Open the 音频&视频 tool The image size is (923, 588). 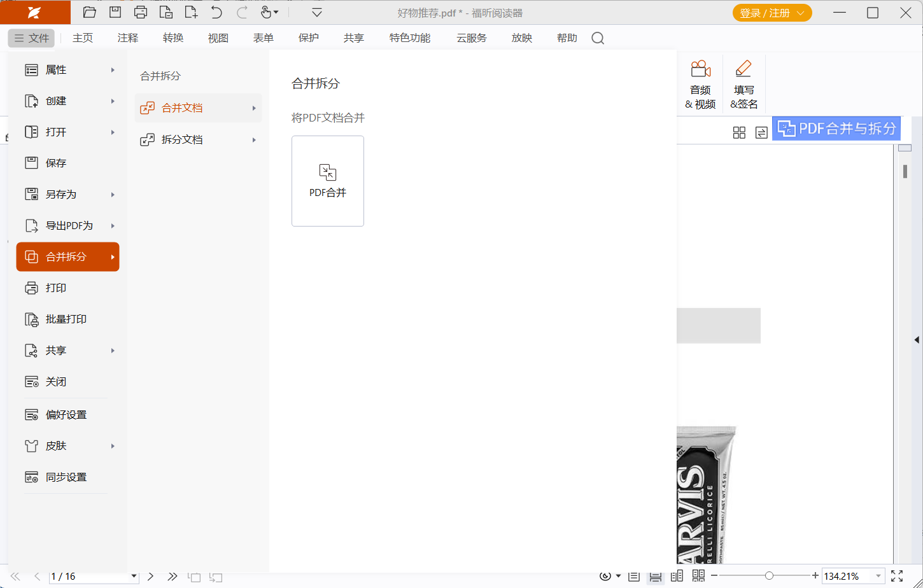(700, 84)
